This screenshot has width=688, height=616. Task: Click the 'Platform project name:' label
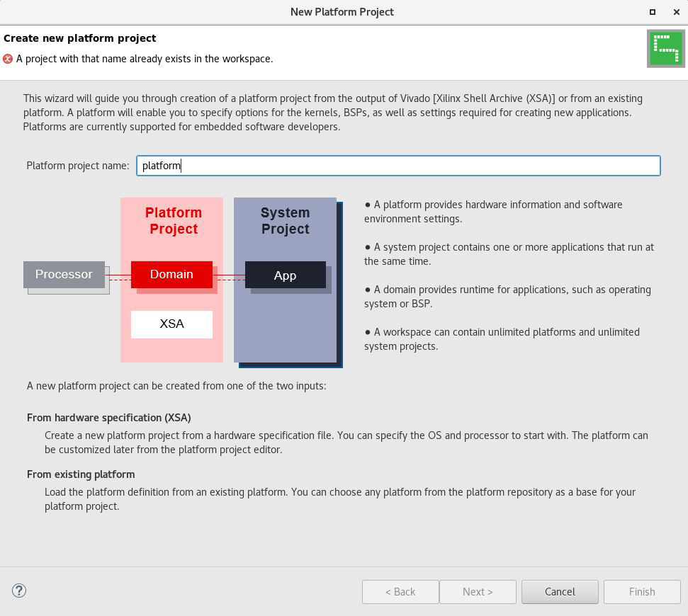click(x=78, y=166)
